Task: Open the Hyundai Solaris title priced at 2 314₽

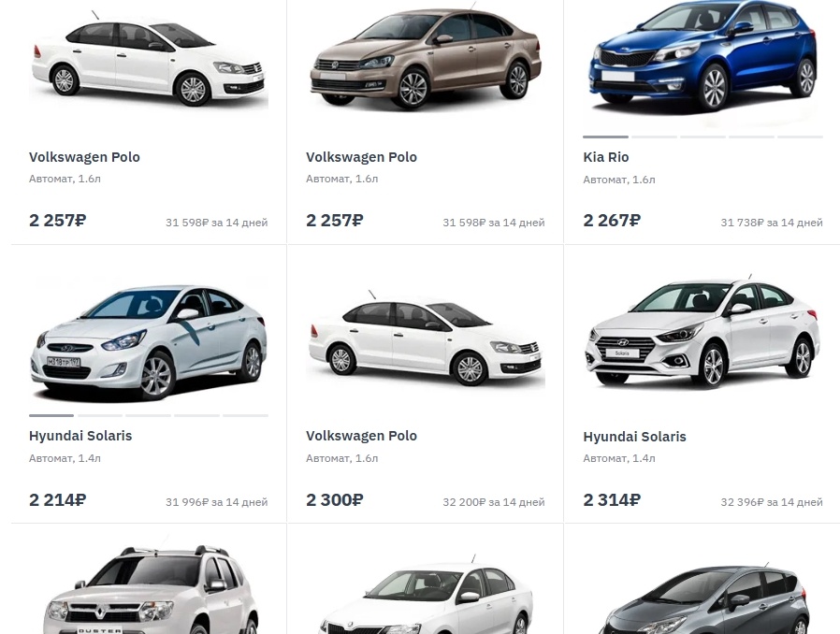Action: click(x=634, y=437)
